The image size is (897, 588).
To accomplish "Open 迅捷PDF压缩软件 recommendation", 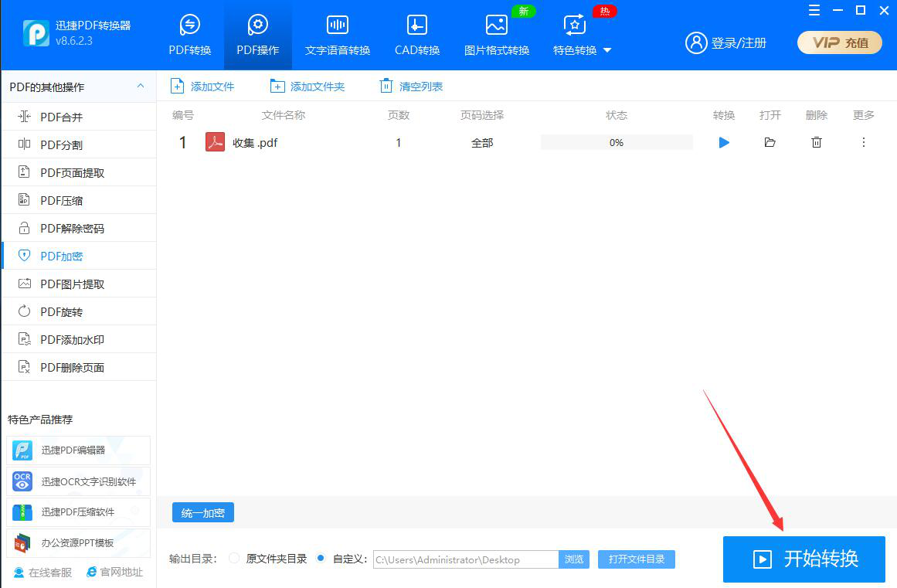I will coord(78,512).
